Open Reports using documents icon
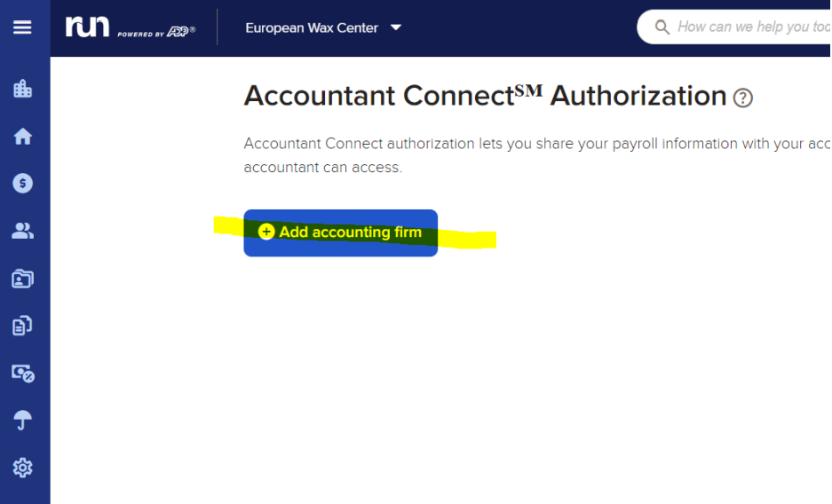This screenshot has width=832, height=504. 22,326
